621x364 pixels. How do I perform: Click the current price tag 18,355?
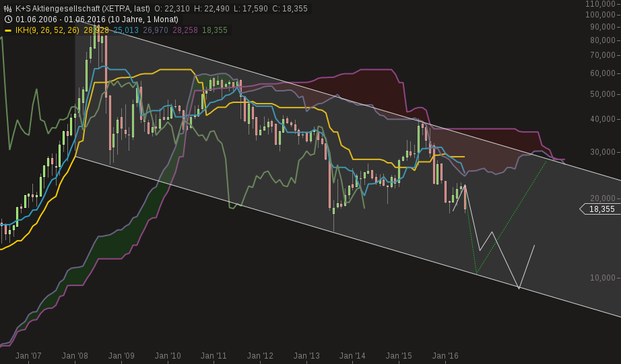coord(600,209)
